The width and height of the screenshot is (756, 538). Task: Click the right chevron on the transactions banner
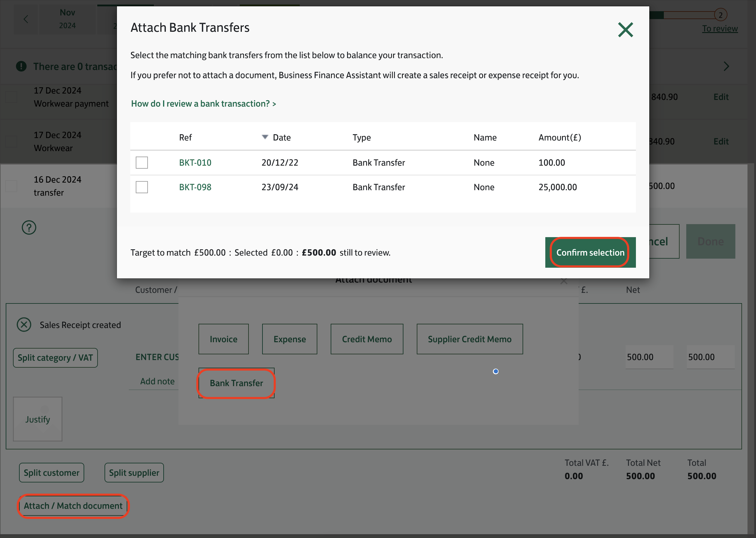(726, 66)
